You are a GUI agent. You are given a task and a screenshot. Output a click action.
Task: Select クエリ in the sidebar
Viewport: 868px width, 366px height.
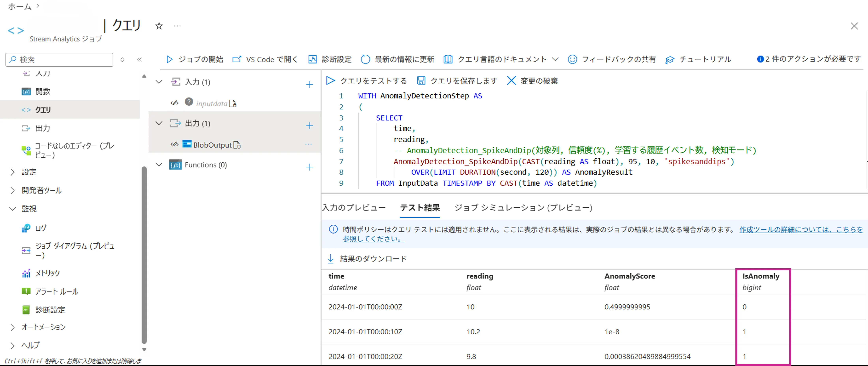pyautogui.click(x=70, y=110)
